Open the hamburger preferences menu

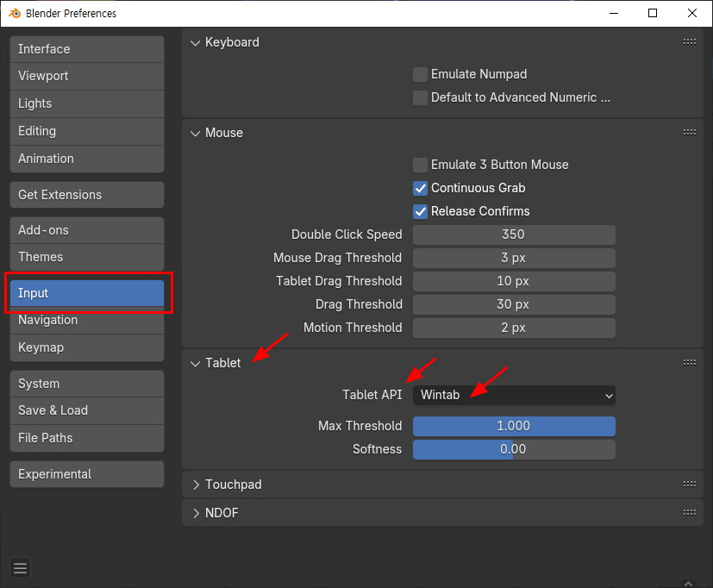pos(20,568)
